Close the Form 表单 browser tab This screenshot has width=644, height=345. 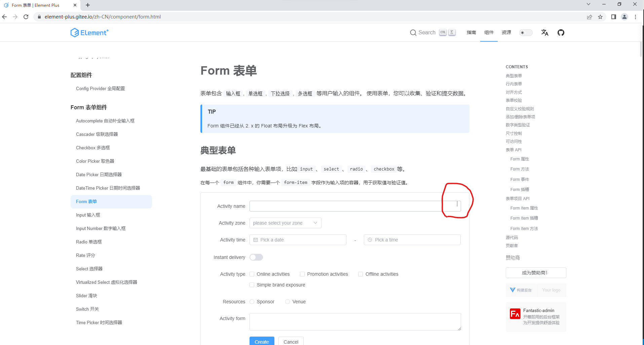click(75, 5)
